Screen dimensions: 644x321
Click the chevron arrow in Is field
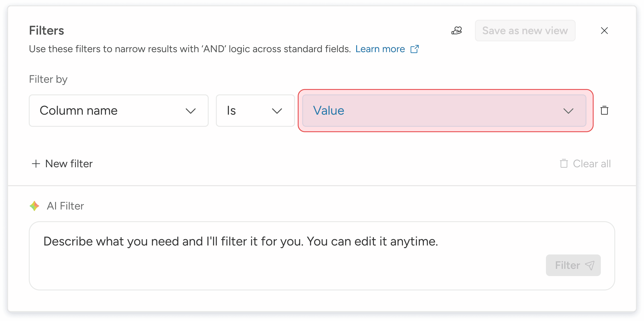click(277, 111)
